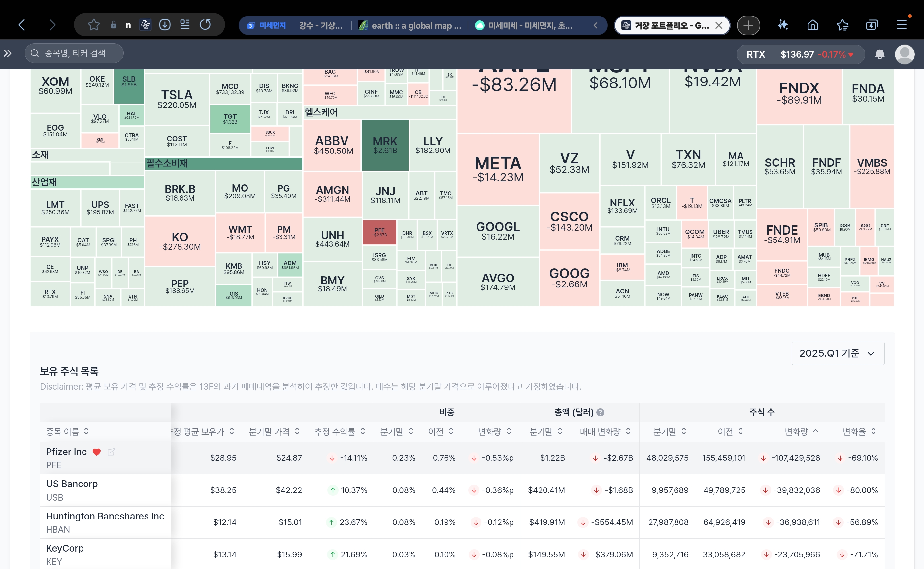Sort by 매매 변화량 column

click(x=605, y=432)
